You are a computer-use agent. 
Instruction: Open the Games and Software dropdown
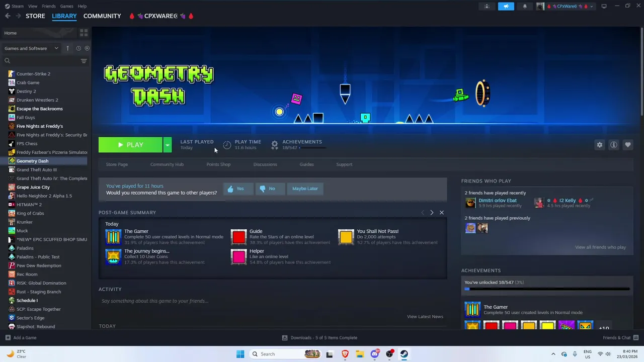[31, 48]
